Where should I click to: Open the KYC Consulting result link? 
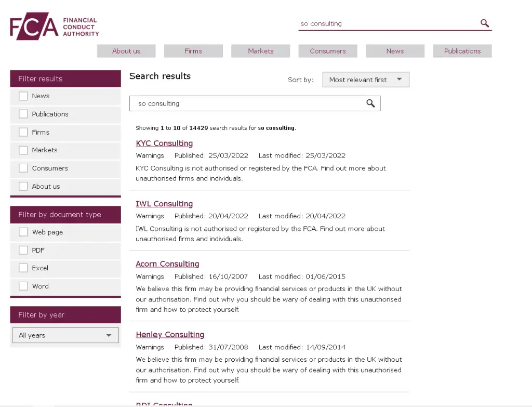(x=164, y=143)
